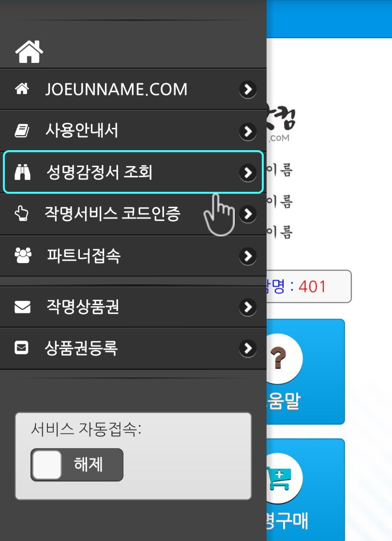Click the people group icon for 파트너접속
Viewport: 392px width, 541px height.
(x=23, y=255)
